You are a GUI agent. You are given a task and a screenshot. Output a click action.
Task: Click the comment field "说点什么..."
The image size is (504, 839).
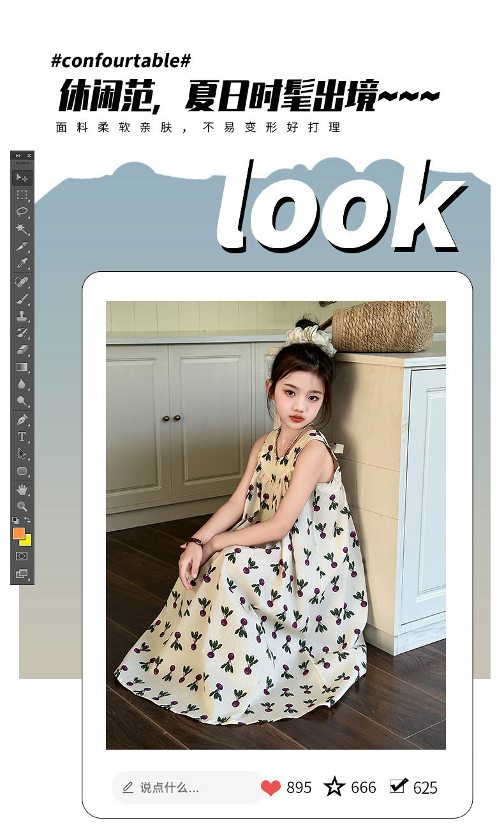(x=188, y=787)
